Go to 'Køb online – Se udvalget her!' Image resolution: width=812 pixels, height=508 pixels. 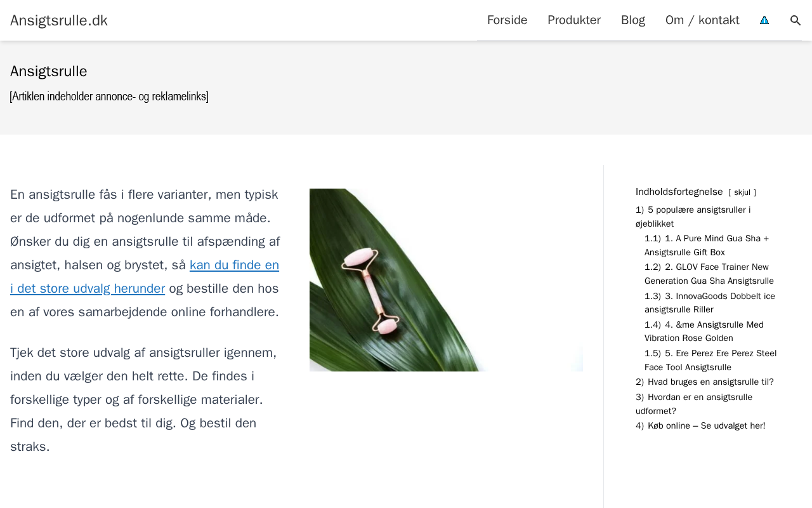pyautogui.click(x=700, y=425)
